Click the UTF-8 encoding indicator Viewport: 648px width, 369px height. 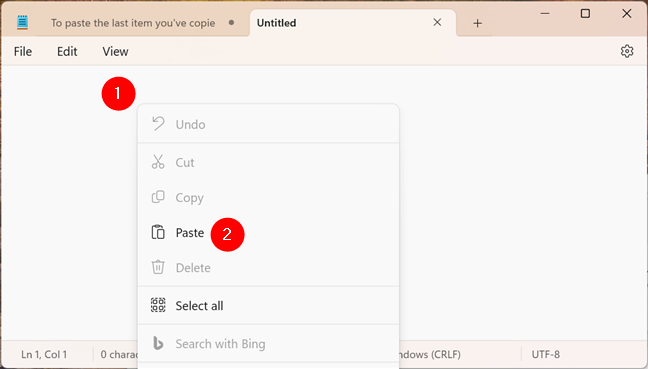point(546,355)
